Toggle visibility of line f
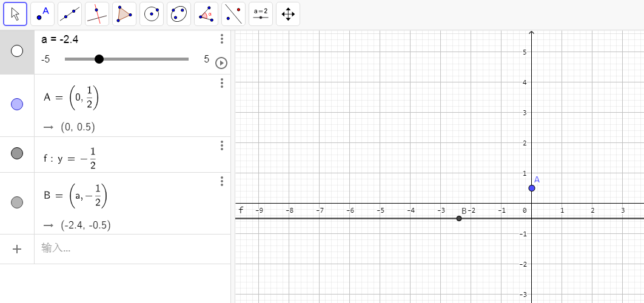644x303 pixels. coord(17,153)
